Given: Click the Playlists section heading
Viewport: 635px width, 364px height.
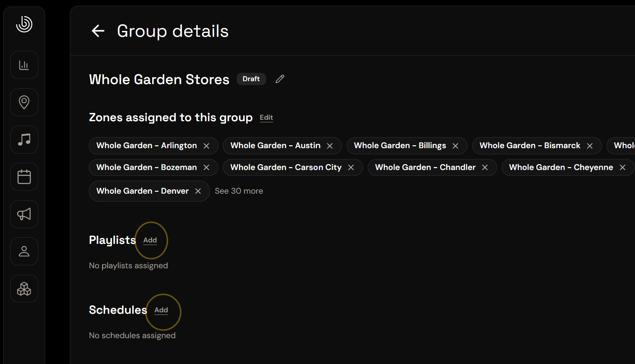Looking at the screenshot, I should point(113,240).
